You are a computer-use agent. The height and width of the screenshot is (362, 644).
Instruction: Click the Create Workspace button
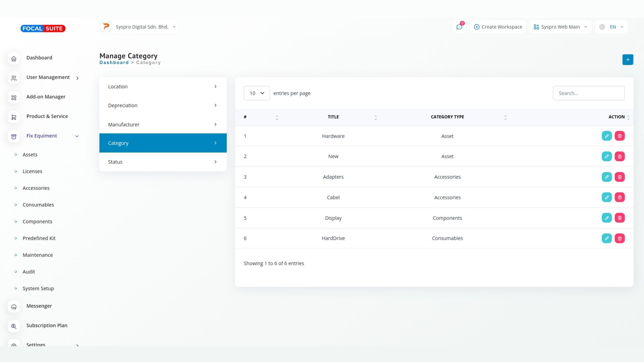pyautogui.click(x=498, y=27)
